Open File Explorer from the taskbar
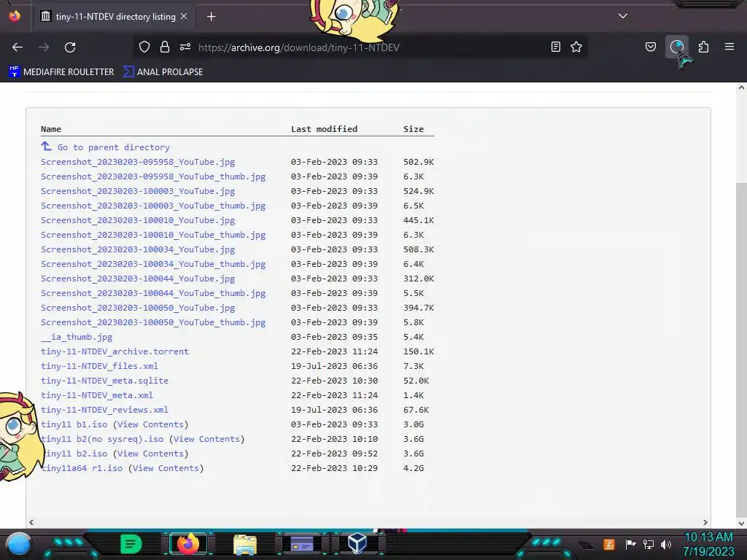747x560 pixels. [245, 544]
